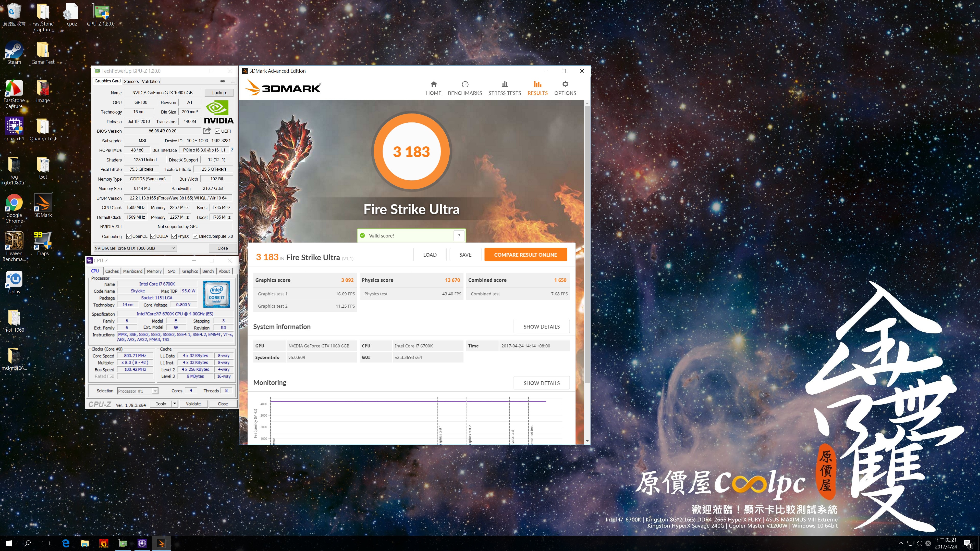Click the CPU-Z Close button

pos(223,404)
